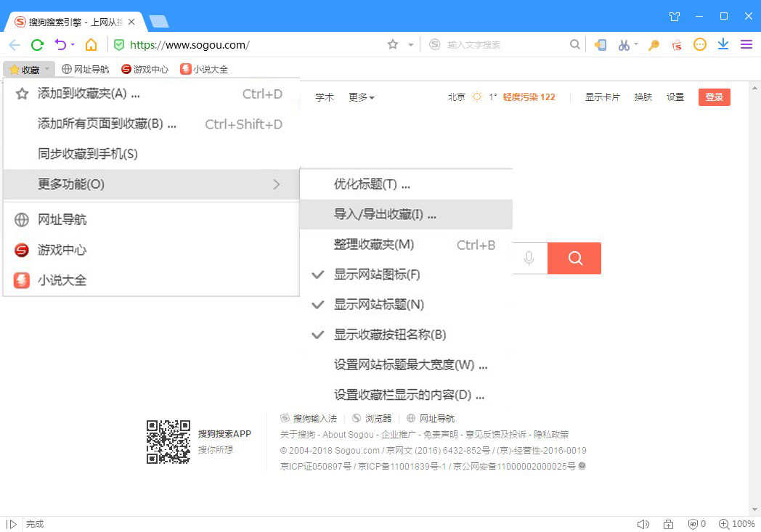Open dropdown arrow next to scissors
The image size is (761, 532).
tap(636, 44)
